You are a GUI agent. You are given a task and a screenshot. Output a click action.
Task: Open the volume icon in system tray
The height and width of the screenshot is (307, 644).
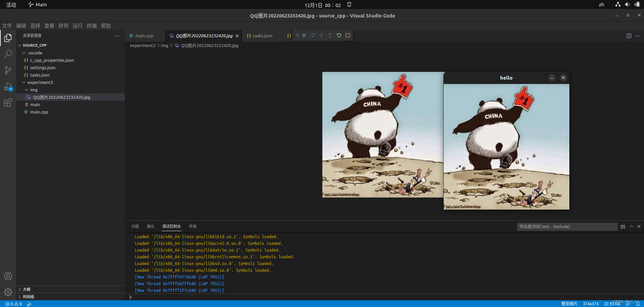click(627, 5)
